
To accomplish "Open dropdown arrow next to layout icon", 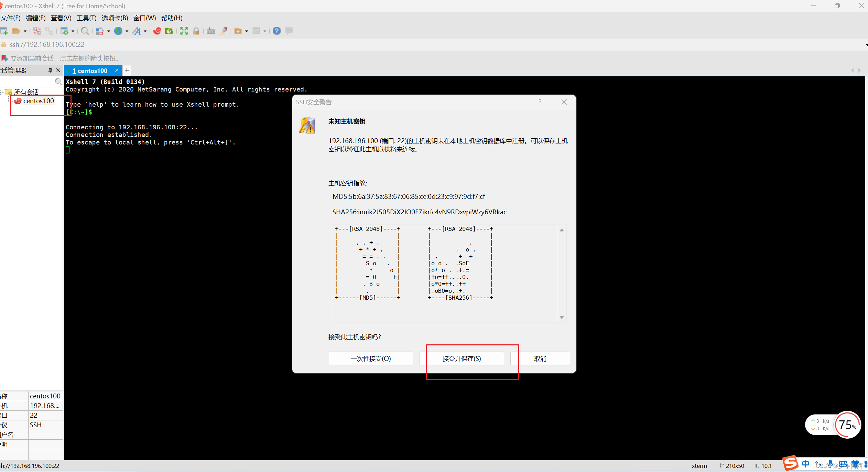I will pyautogui.click(x=265, y=31).
